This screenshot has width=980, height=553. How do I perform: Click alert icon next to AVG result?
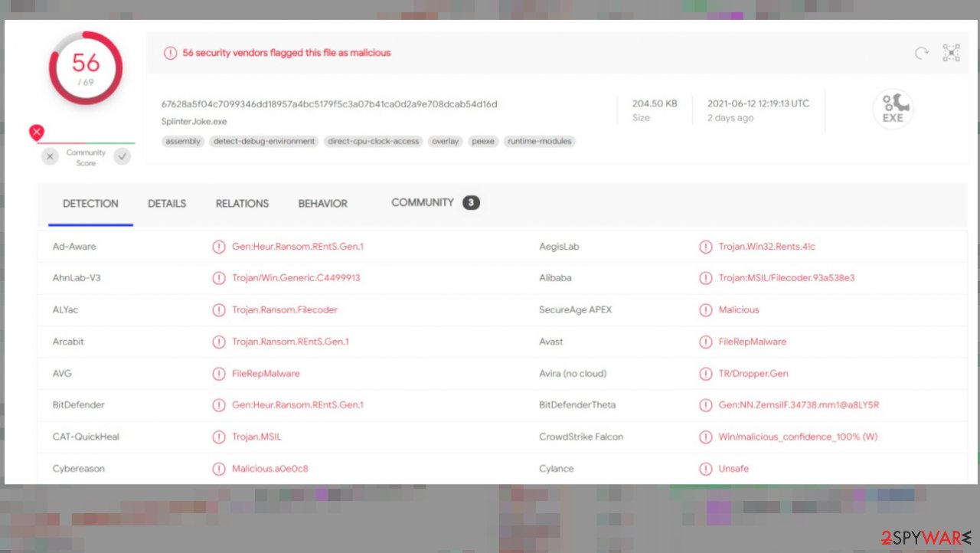tap(219, 374)
